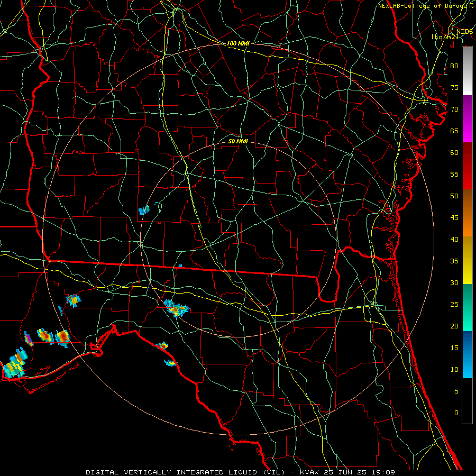Image resolution: width=476 pixels, height=476 pixels.
Task: Click the "40" scale value
Action: 454,240
